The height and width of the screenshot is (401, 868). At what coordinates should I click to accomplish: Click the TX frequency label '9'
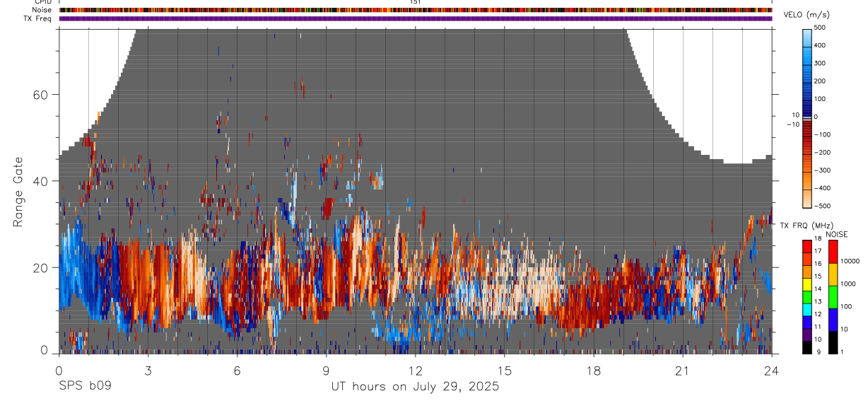pyautogui.click(x=819, y=351)
